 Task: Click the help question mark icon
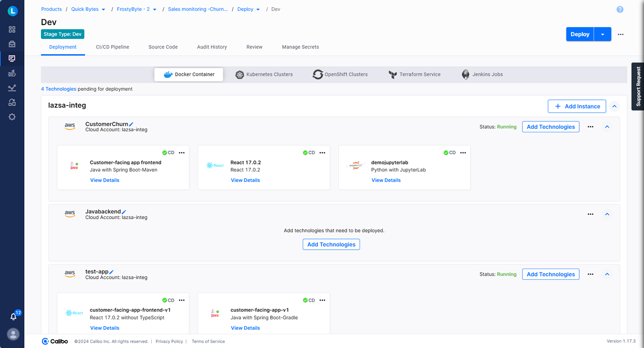point(620,9)
